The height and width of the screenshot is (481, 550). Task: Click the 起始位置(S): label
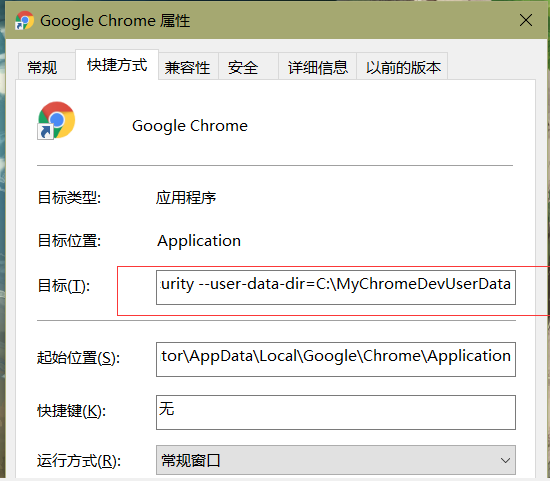point(79,358)
